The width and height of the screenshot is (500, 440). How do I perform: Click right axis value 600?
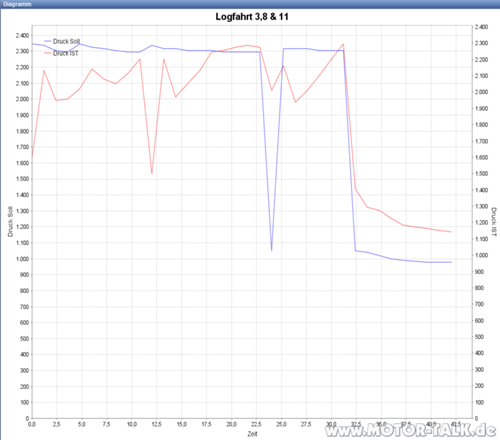(479, 321)
